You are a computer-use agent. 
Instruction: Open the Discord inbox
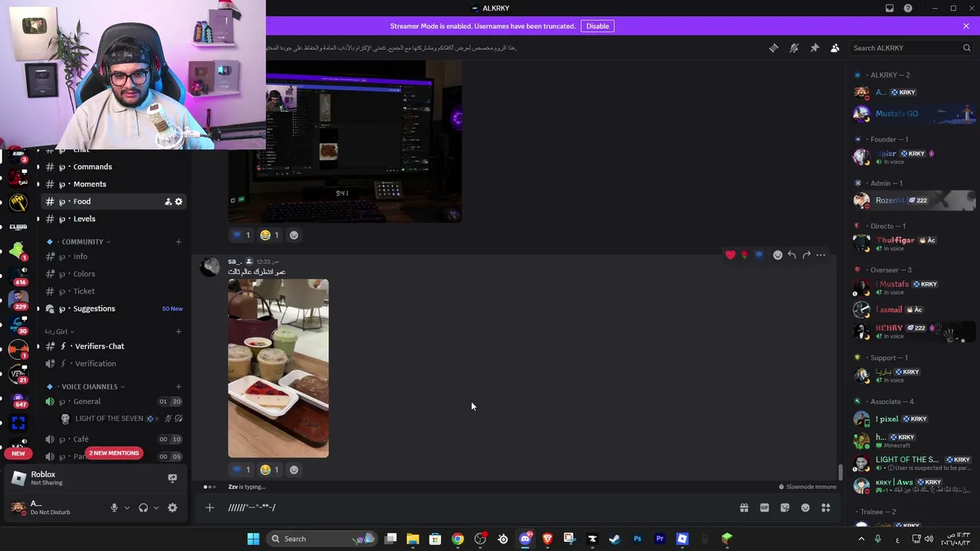[x=890, y=8]
